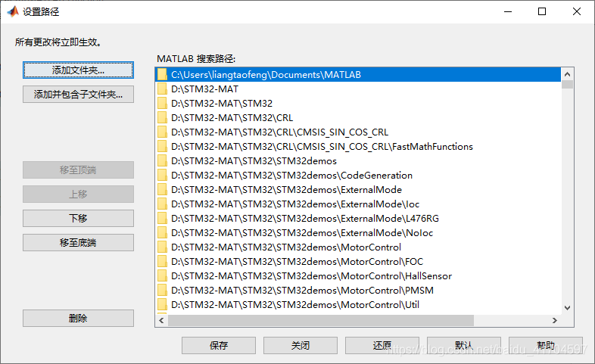
Task: Save path changes with 保存 button
Action: pos(219,345)
